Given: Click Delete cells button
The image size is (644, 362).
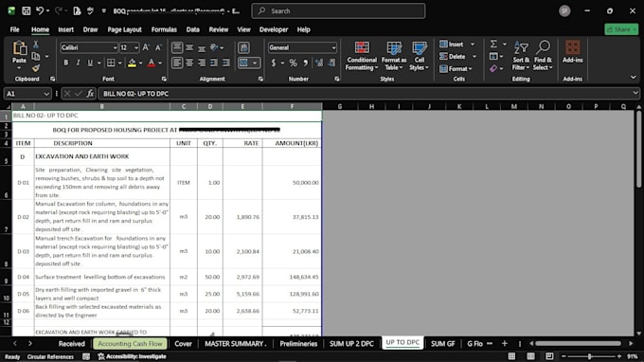Looking at the screenshot, I should tap(452, 56).
